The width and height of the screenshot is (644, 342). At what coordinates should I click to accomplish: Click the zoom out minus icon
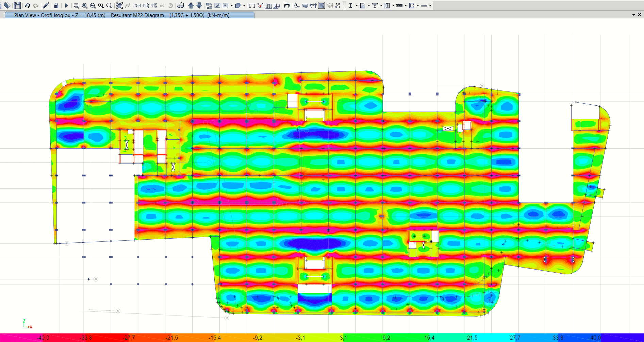coord(109,5)
